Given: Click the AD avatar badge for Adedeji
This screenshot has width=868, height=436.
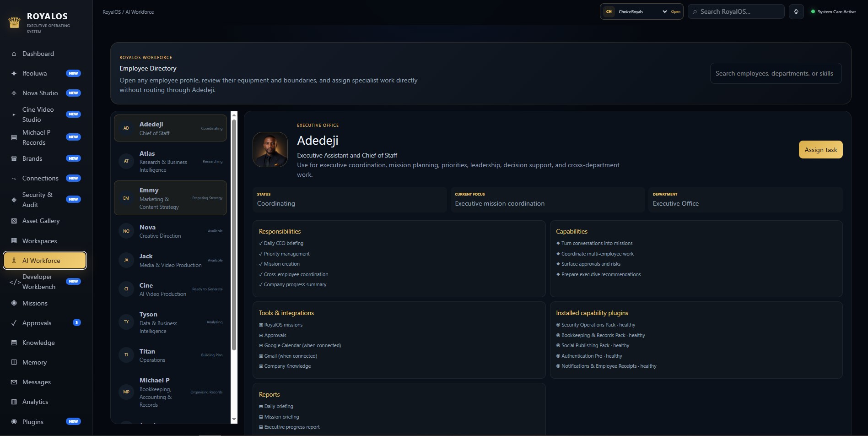Looking at the screenshot, I should [x=126, y=128].
